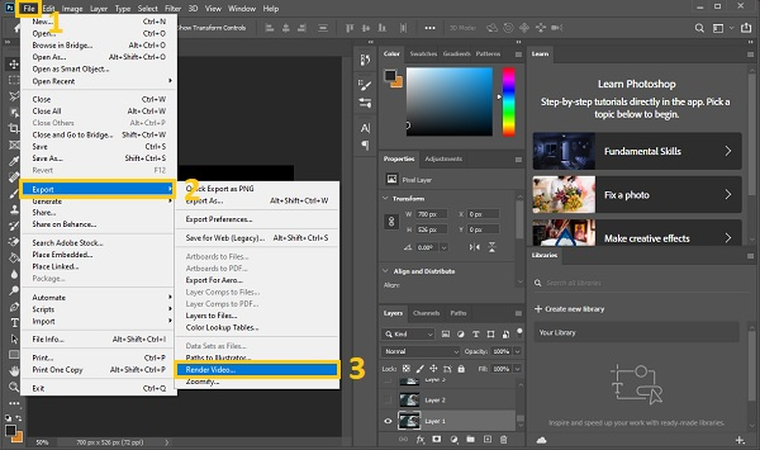The width and height of the screenshot is (760, 450).
Task: Select the Move tool
Action: (13, 64)
